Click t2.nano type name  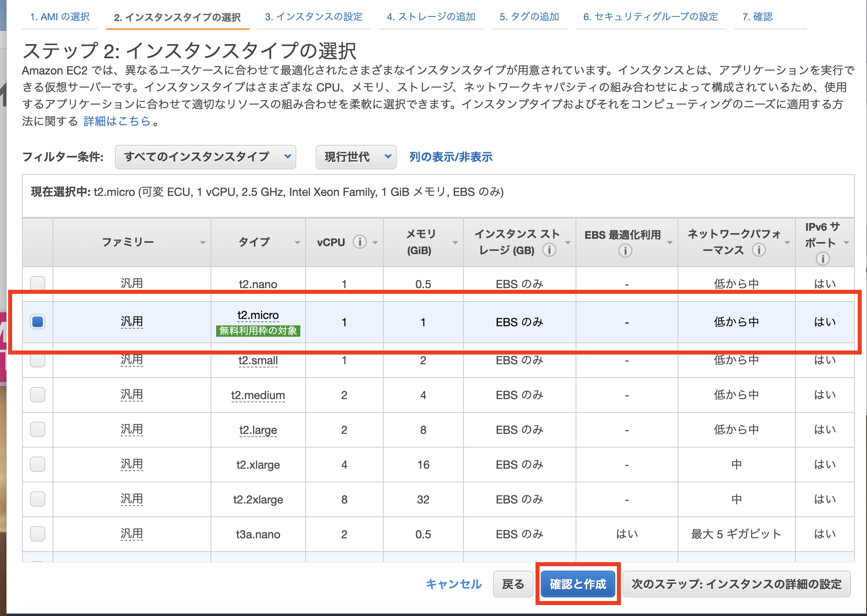tap(258, 284)
